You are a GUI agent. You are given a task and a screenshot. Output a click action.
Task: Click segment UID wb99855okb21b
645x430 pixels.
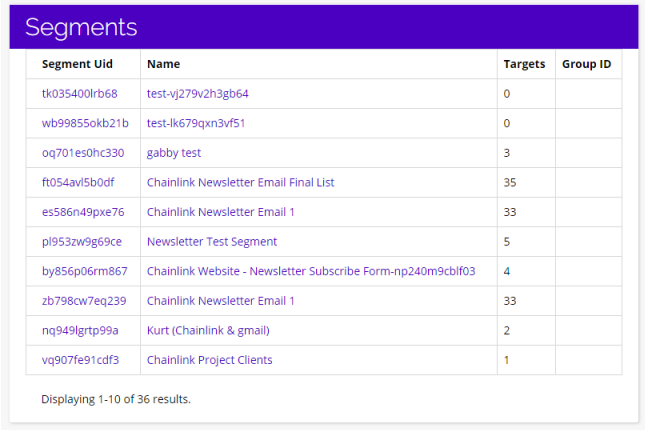pos(85,123)
